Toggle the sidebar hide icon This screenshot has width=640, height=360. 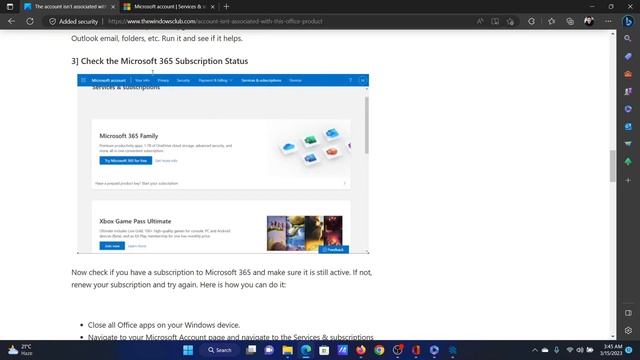628,313
